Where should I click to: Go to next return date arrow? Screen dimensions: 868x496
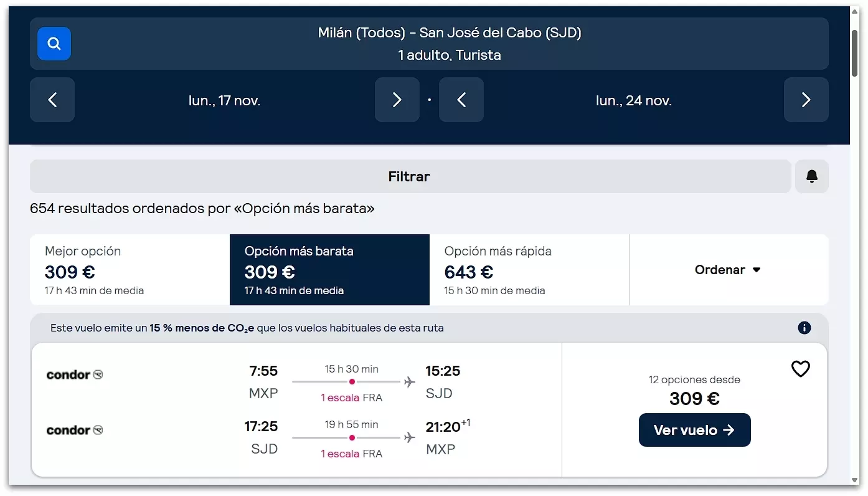(806, 100)
